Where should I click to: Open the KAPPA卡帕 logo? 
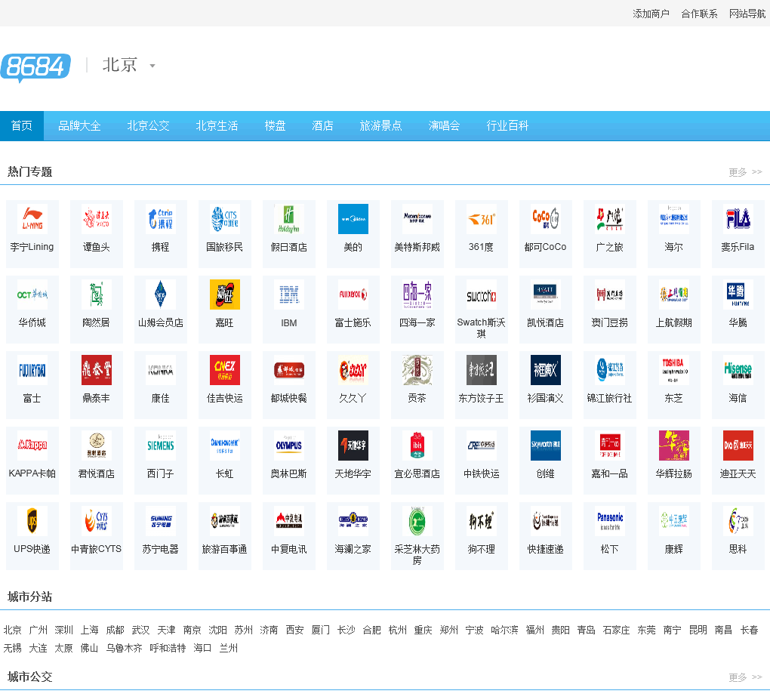32,446
